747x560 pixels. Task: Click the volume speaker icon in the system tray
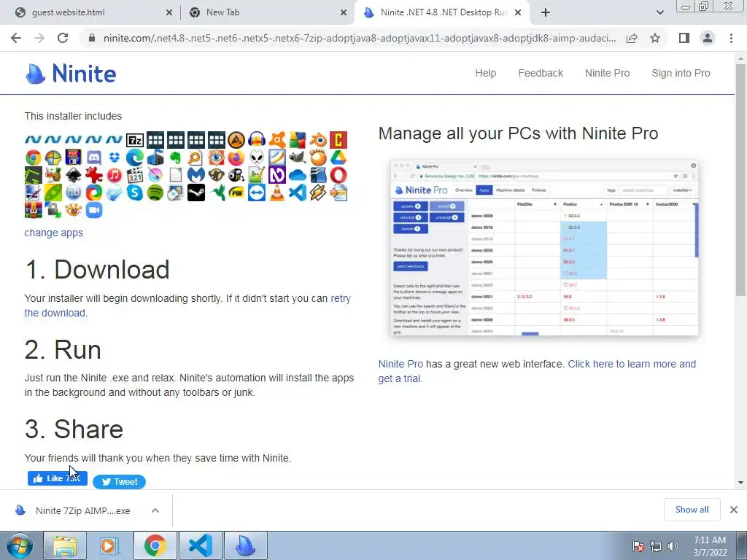pos(673,545)
